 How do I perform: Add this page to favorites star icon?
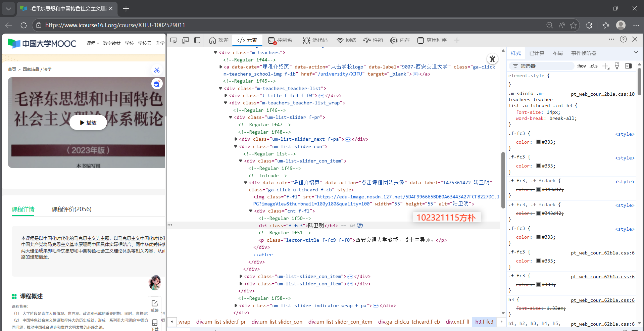click(x=573, y=25)
